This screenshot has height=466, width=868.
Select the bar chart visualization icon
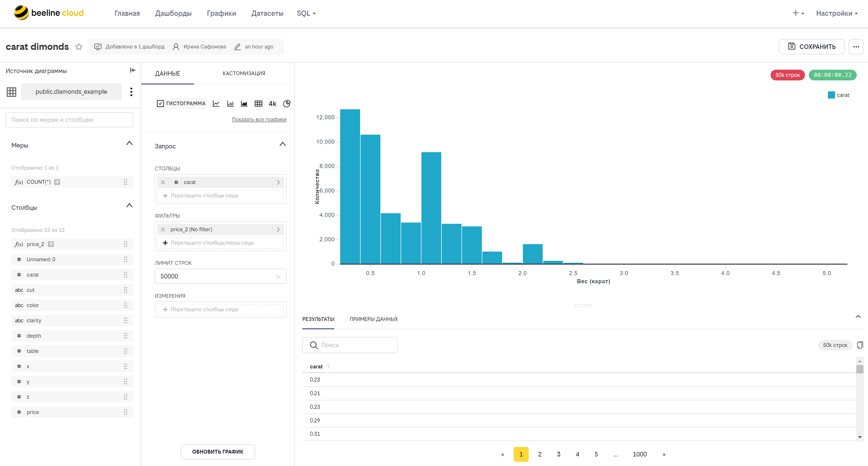(x=230, y=103)
